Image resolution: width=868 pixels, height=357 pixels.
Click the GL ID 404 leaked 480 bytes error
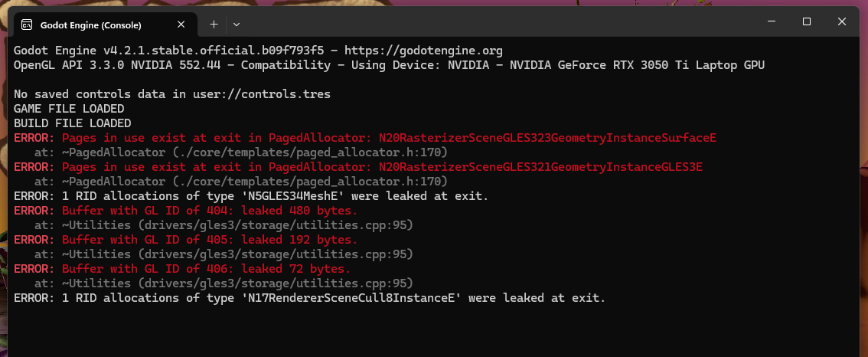click(185, 211)
